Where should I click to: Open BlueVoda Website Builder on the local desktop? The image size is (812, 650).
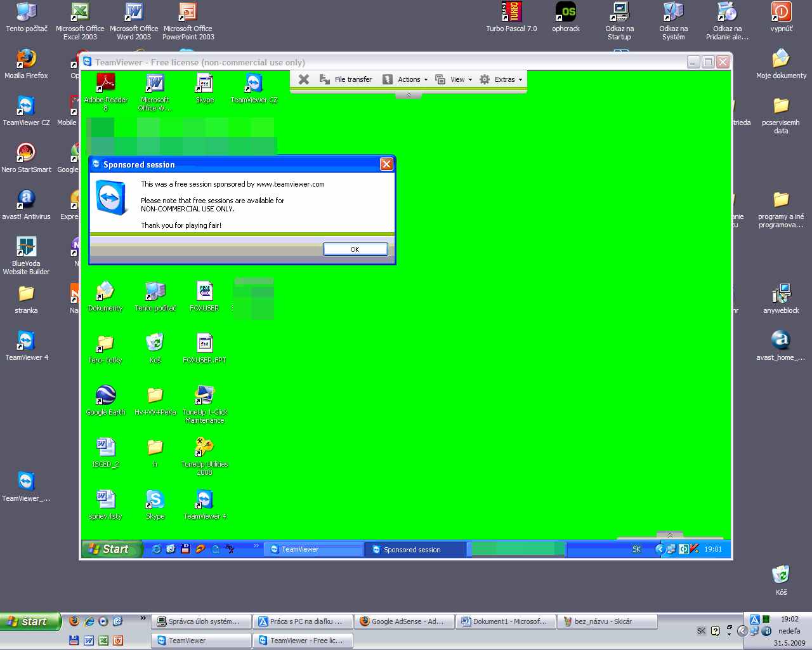click(26, 256)
